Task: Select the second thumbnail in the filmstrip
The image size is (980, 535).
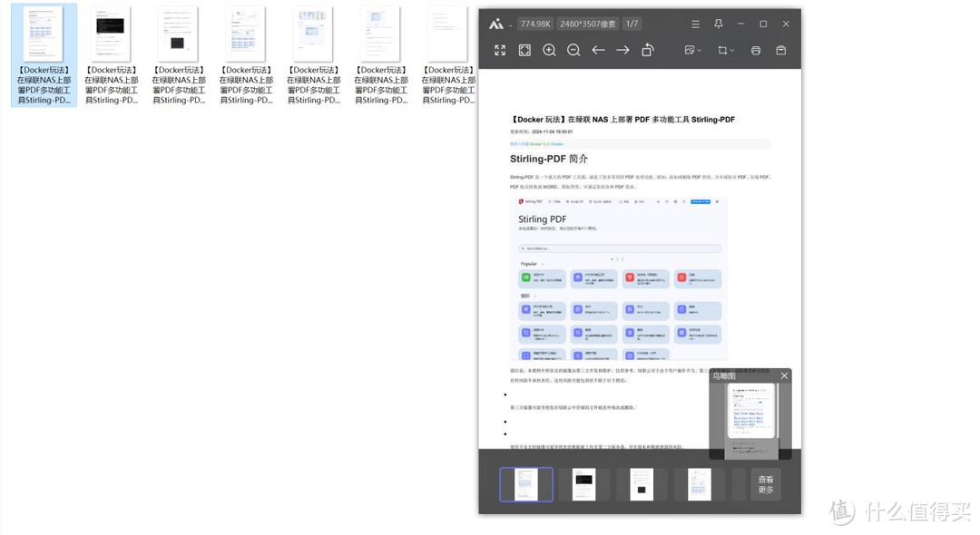Action: (x=583, y=484)
